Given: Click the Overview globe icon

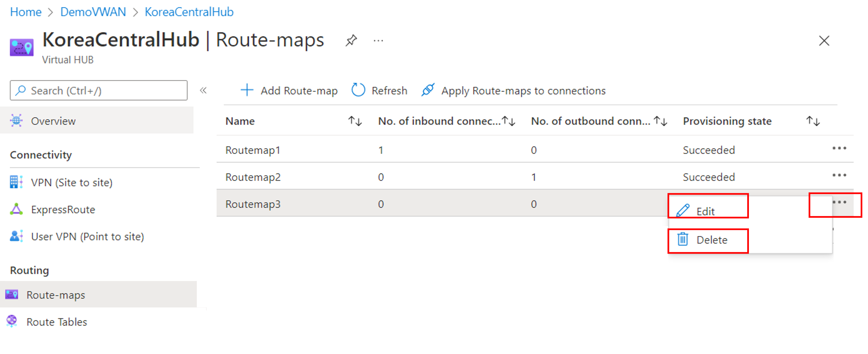Looking at the screenshot, I should (x=16, y=120).
